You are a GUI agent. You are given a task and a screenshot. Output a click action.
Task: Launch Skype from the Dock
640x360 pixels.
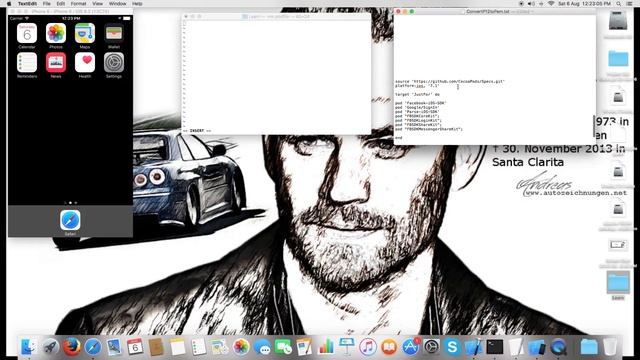pos(452,347)
